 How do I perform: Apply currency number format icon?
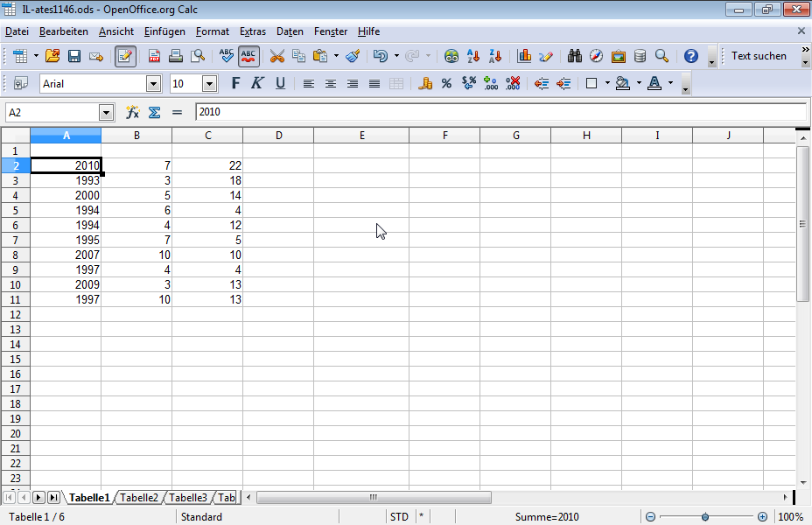tap(424, 83)
